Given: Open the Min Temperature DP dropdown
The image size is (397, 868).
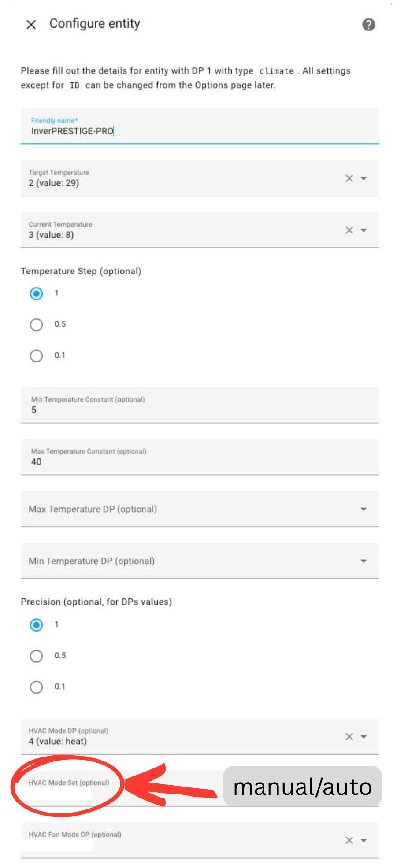Looking at the screenshot, I should [x=364, y=561].
